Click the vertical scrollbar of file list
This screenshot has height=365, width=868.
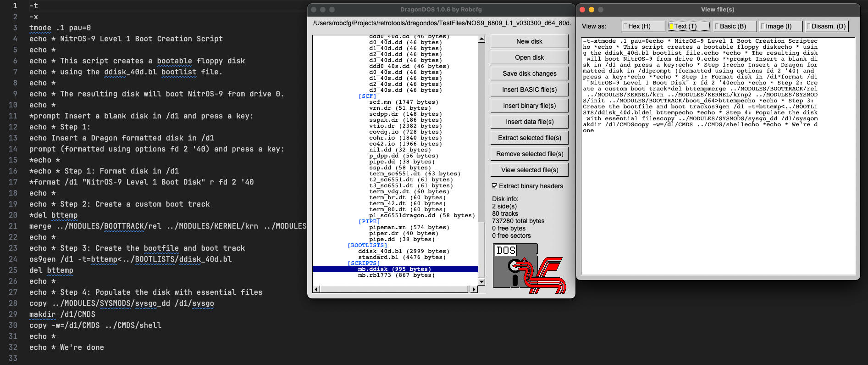(481, 138)
